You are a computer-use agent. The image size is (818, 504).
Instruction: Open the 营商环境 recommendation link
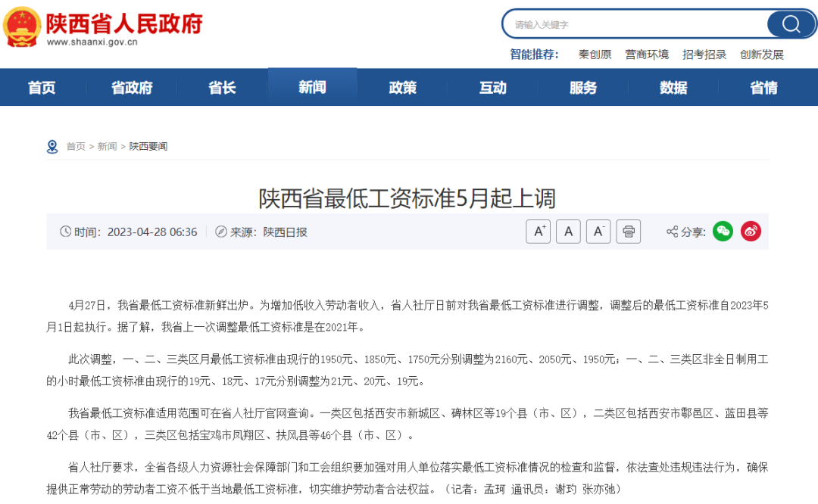(x=647, y=54)
